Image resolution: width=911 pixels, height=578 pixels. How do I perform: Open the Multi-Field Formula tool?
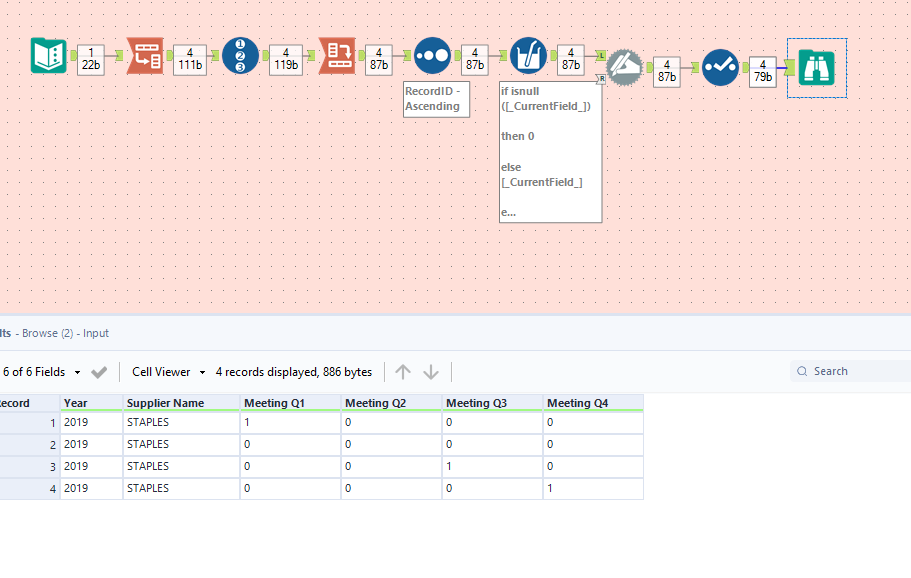[x=528, y=55]
